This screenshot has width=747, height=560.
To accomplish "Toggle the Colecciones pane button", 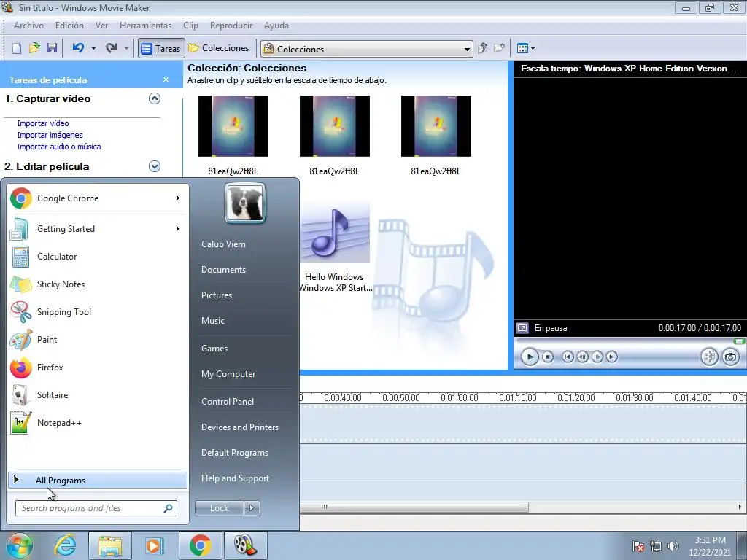I will point(219,48).
